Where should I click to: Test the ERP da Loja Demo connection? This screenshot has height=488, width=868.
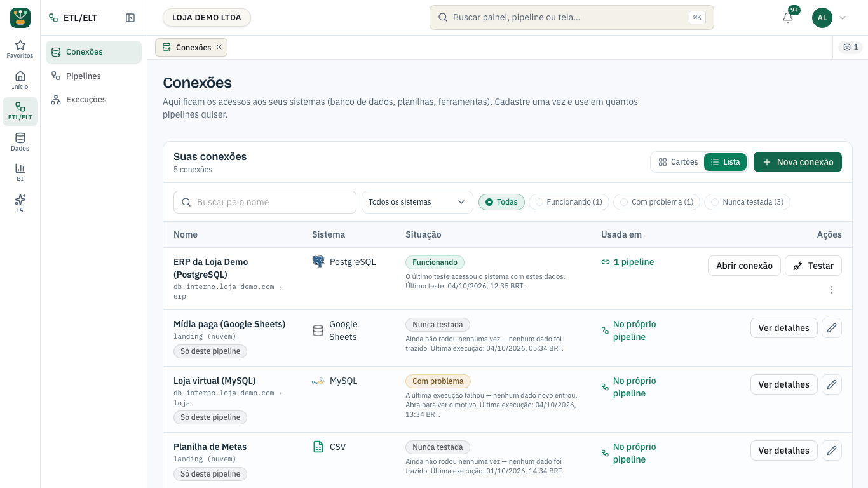click(813, 266)
